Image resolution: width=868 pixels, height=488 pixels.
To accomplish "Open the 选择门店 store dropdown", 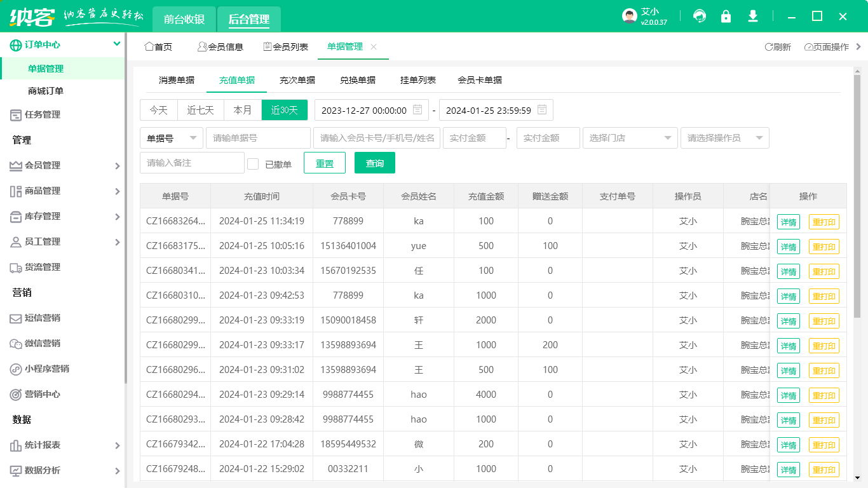I will point(630,138).
